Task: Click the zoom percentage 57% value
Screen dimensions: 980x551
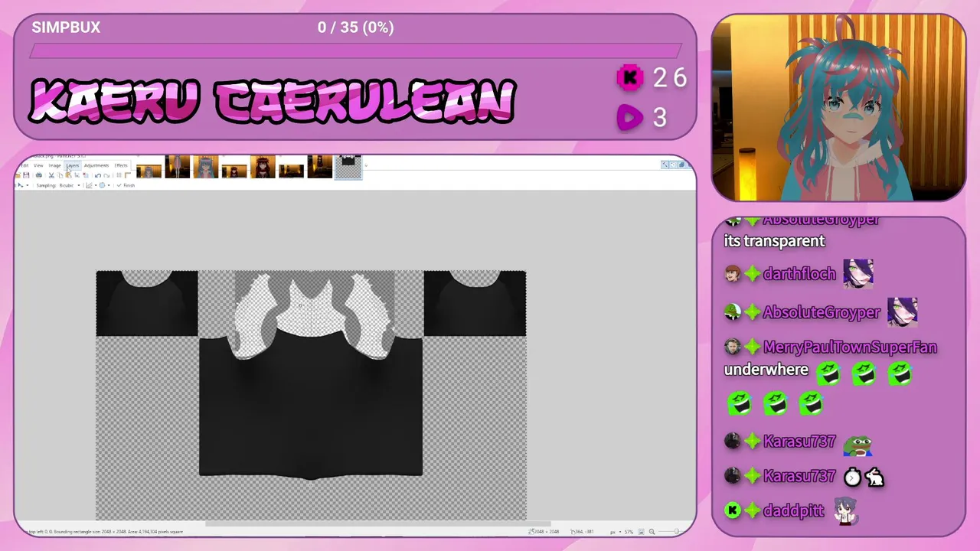Action: (629, 531)
